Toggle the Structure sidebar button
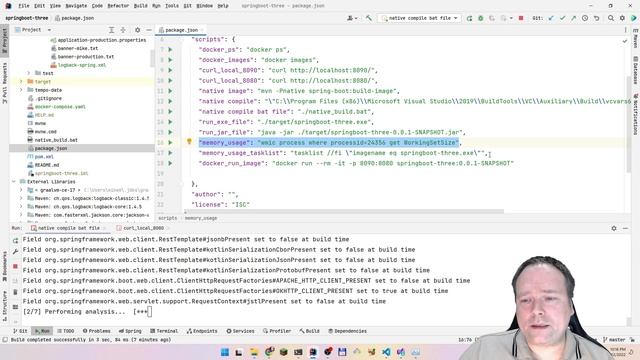Screen dimensions: 640x360 (4, 305)
